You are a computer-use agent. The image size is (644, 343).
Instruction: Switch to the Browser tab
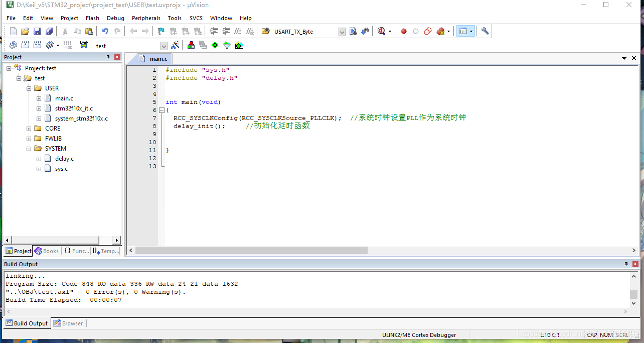pyautogui.click(x=69, y=323)
